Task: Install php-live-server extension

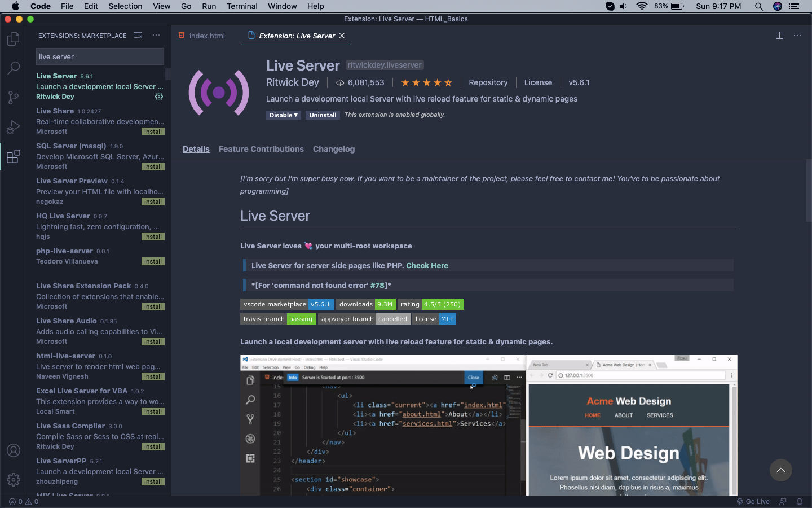Action: (153, 261)
